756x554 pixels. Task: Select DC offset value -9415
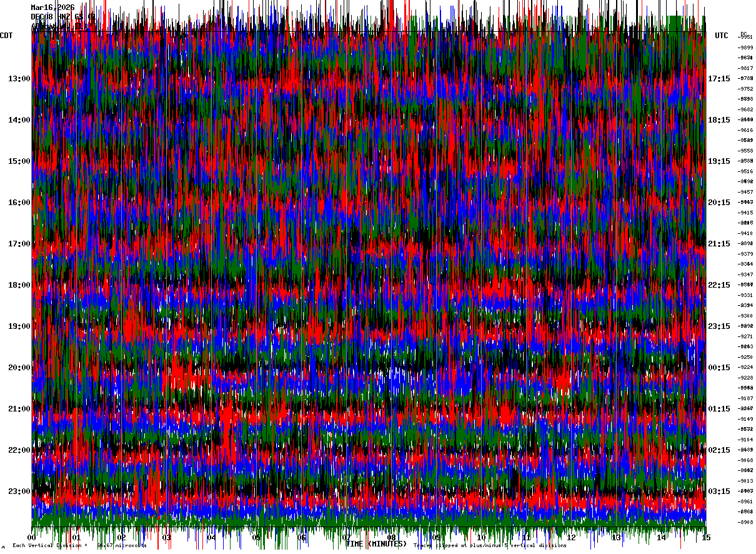[747, 213]
